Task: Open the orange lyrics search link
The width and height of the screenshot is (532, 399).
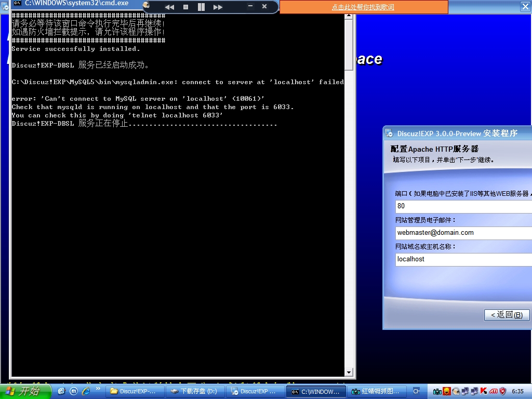Action: [363, 7]
